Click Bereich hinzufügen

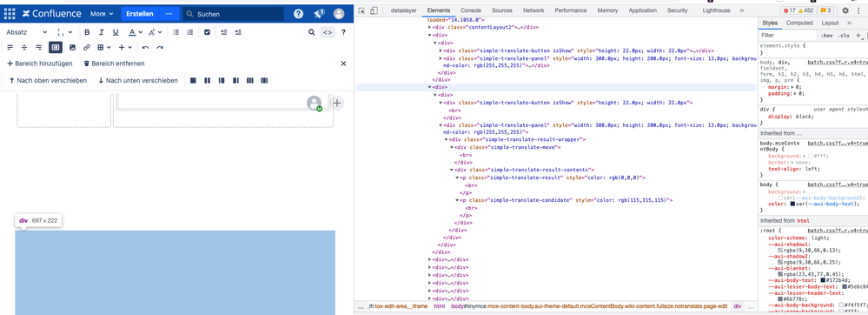click(40, 64)
